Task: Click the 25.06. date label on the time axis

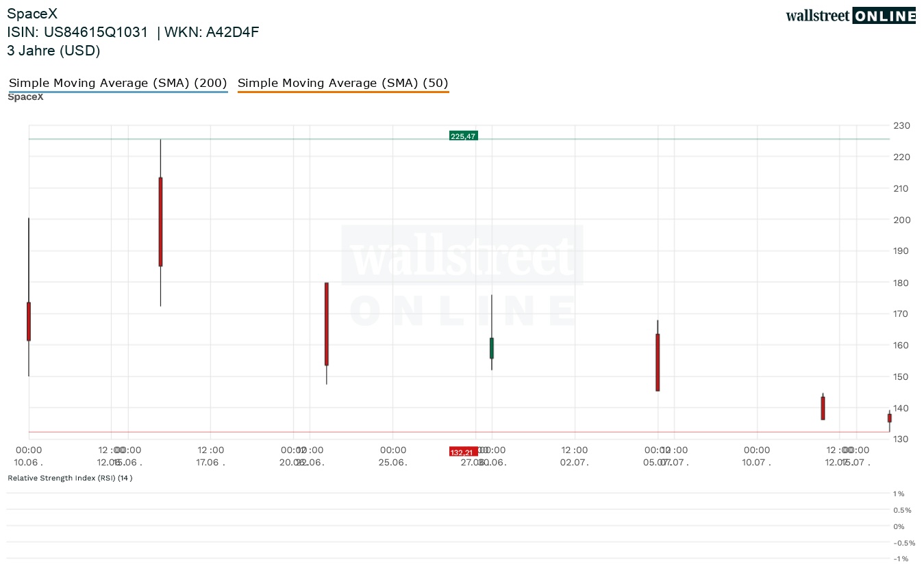Action: coord(392,462)
